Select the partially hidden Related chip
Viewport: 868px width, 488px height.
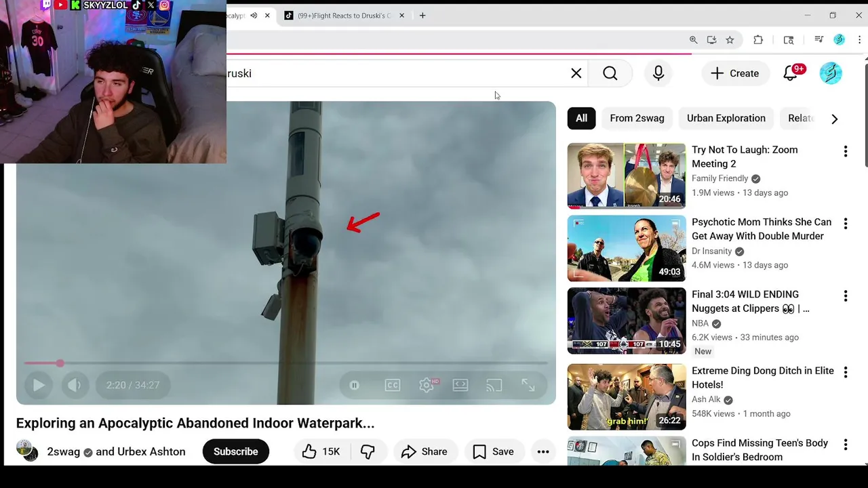[x=800, y=118]
